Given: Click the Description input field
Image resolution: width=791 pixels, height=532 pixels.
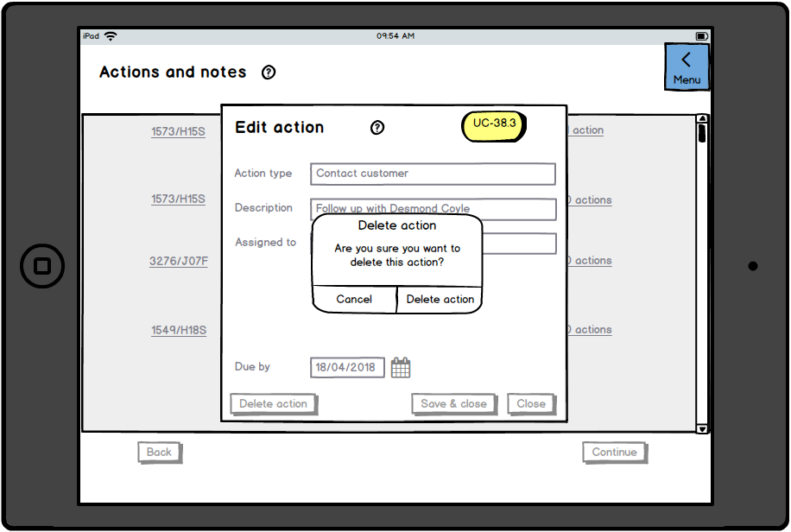Looking at the screenshot, I should point(433,208).
